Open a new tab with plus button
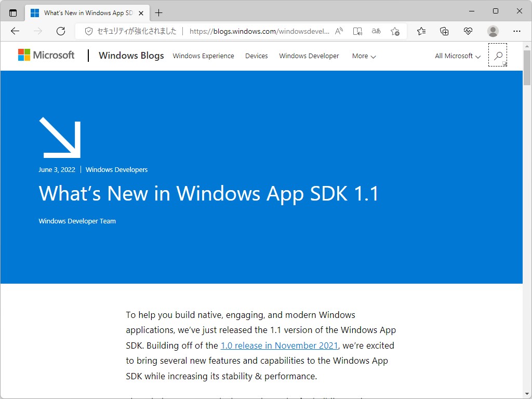The height and width of the screenshot is (399, 532). pos(158,13)
